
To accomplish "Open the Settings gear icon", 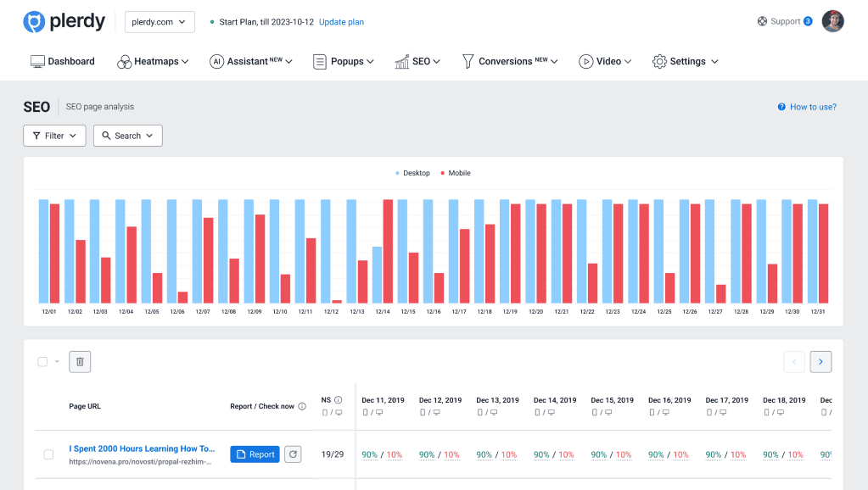I will [658, 61].
